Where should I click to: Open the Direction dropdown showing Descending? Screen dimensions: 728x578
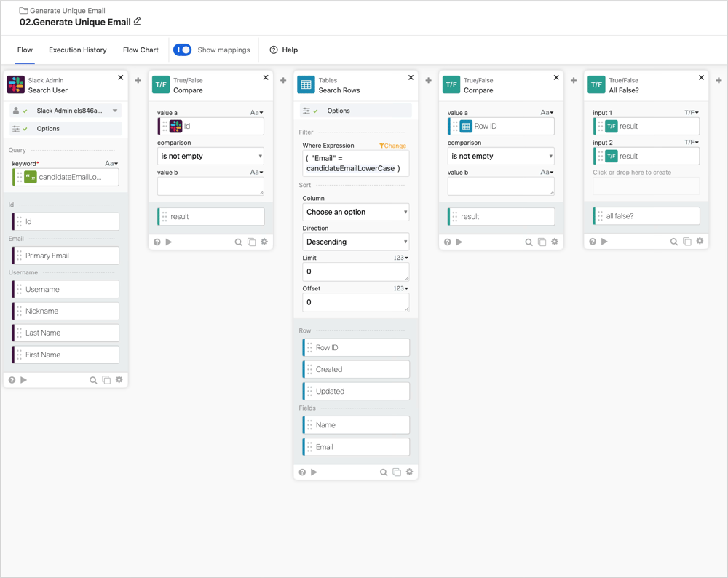pos(355,241)
